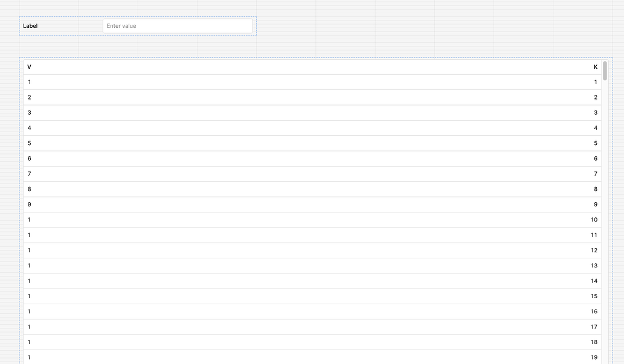Select the K cell with value 6
The height and width of the screenshot is (364, 624).
596,159
